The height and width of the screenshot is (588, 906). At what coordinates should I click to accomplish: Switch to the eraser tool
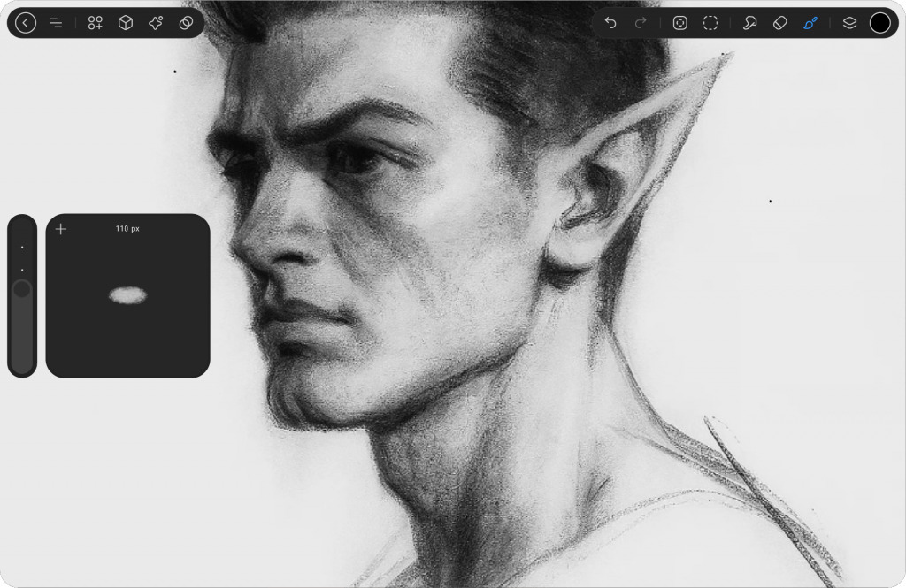pyautogui.click(x=779, y=23)
